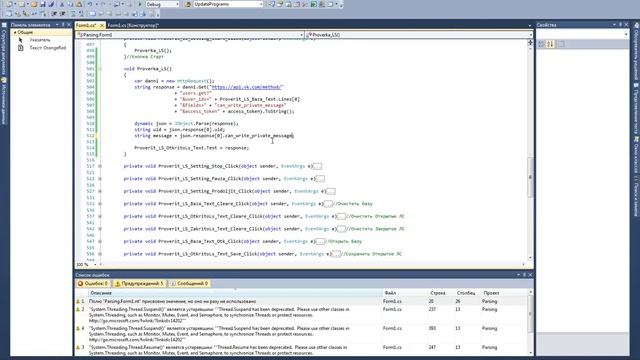This screenshot has height=360, width=640.
Task: Click code line Proverit_LS_OtkritoLs_Text.Text = response
Action: point(191,148)
